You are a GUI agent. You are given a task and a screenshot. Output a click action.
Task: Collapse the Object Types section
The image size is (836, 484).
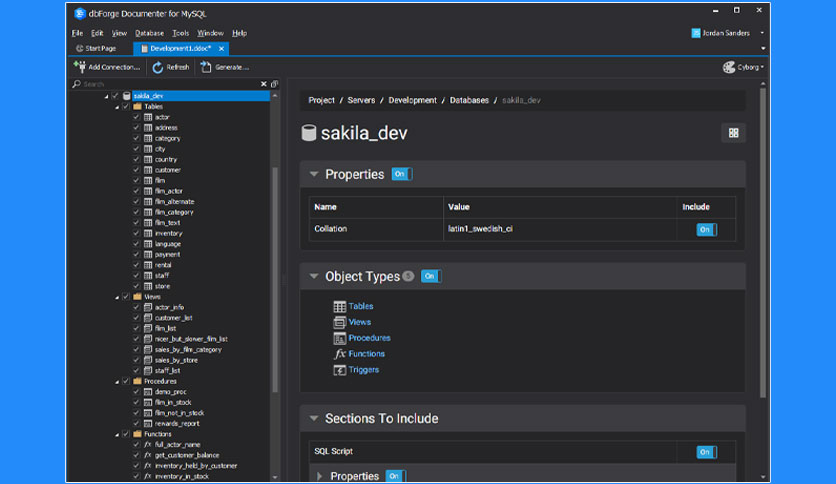coord(314,276)
